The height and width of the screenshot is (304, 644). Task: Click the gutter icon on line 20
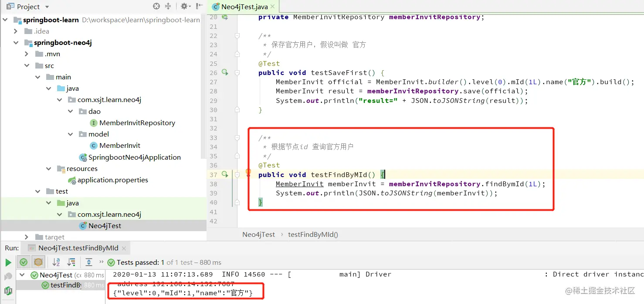[225, 17]
